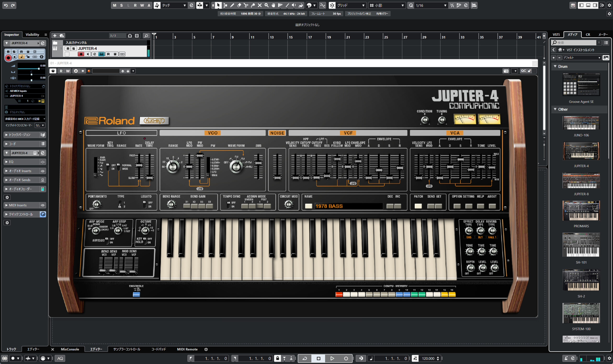Select the Object Selection arrow tool
This screenshot has width=613, height=364.
[x=218, y=5]
